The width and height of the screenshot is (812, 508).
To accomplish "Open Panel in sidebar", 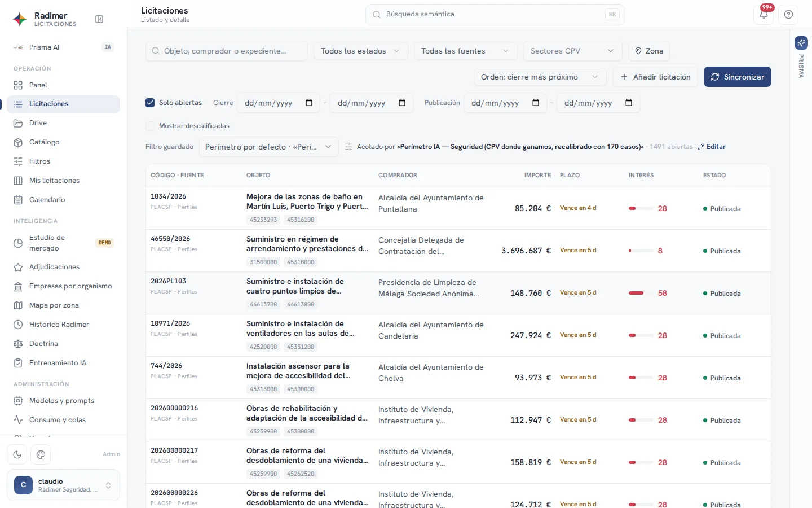I will pyautogui.click(x=63, y=85).
